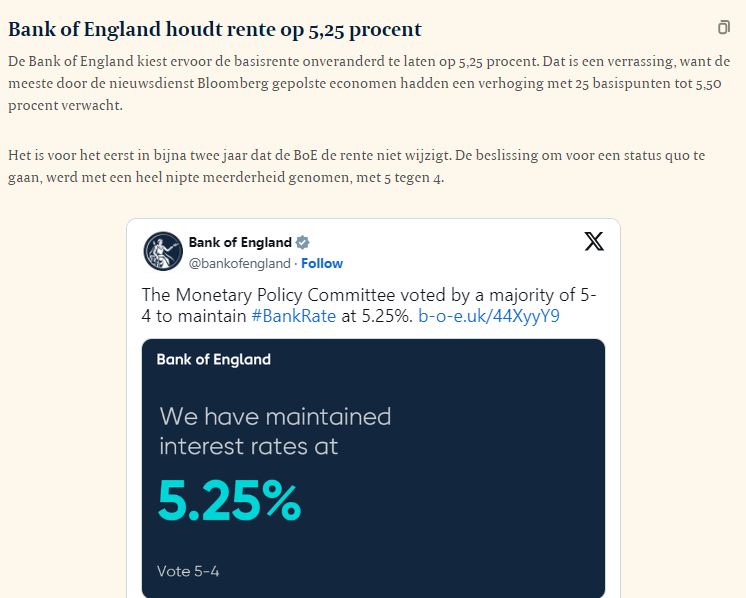Viewport: 746px width, 598px height.
Task: Click the headline about rente op 5,25 procent
Action: coord(215,29)
